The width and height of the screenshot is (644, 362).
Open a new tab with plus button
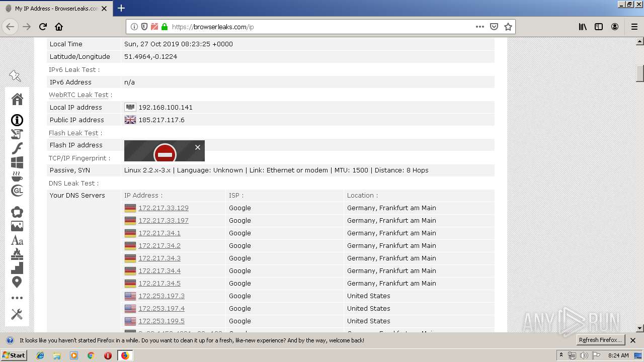point(121,8)
